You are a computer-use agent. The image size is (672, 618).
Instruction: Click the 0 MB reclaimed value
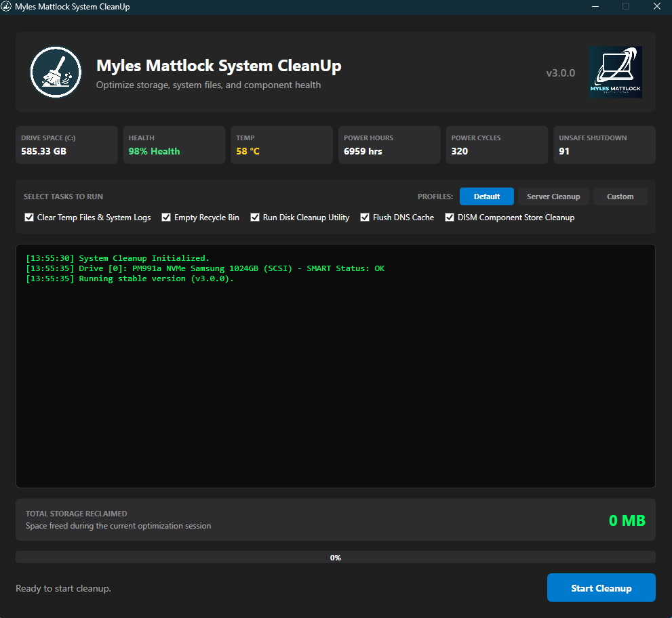point(627,520)
